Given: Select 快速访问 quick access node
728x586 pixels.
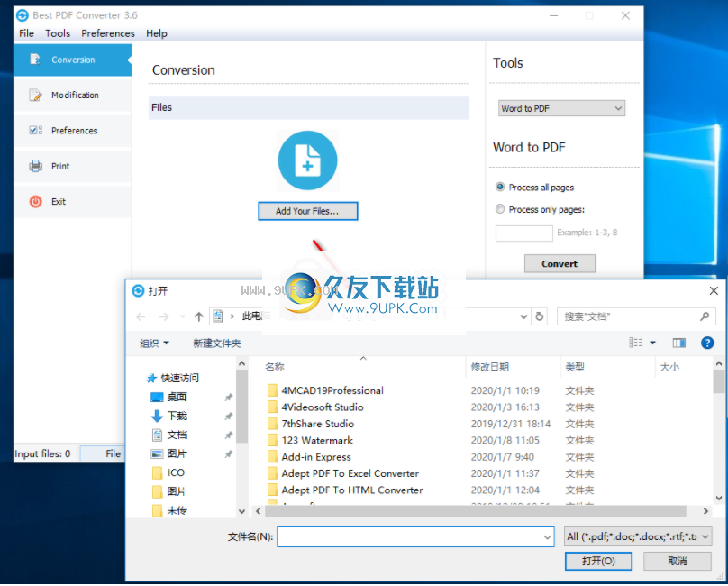Looking at the screenshot, I should [179, 378].
